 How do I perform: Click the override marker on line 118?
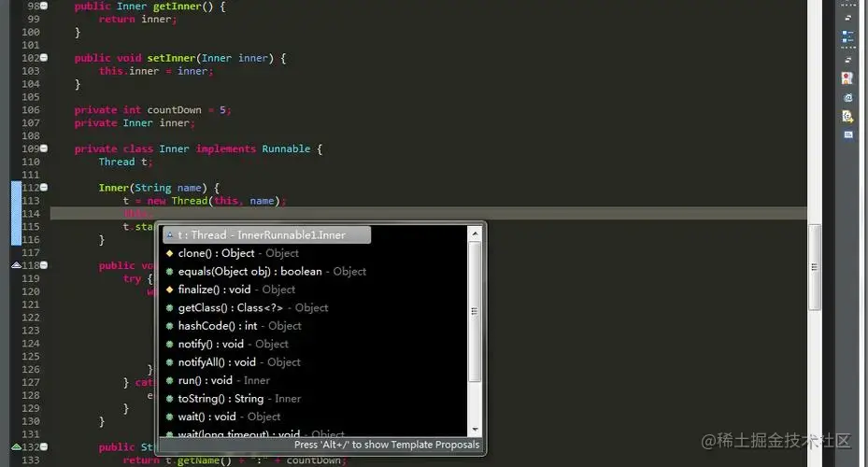tap(16, 265)
